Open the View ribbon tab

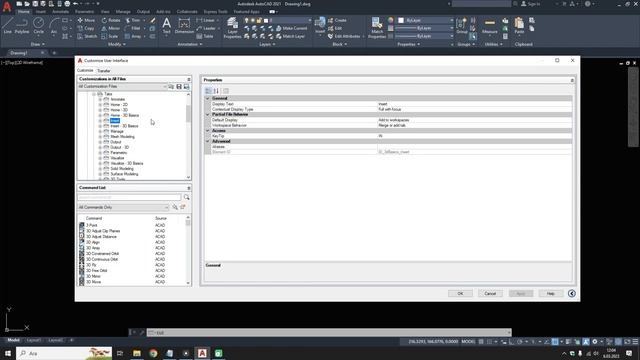click(x=105, y=12)
